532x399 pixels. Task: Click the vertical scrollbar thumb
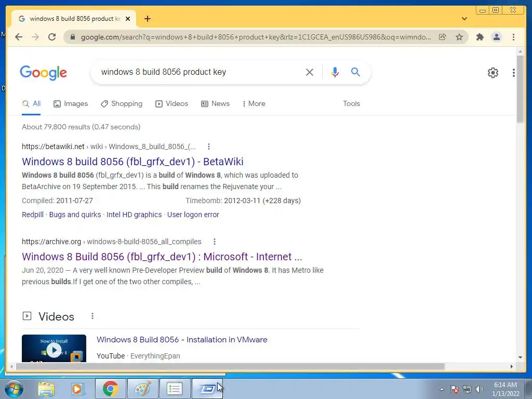(520, 89)
